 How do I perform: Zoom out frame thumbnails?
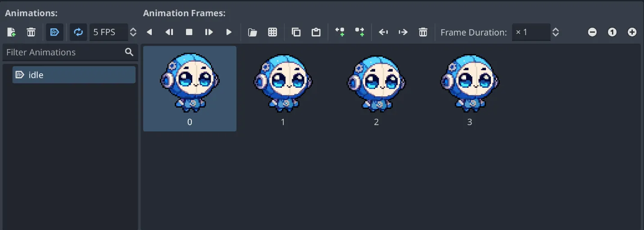(592, 32)
